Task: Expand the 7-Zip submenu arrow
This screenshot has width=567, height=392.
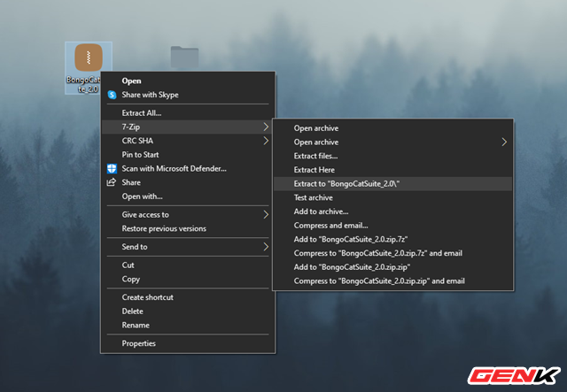Action: (x=266, y=127)
